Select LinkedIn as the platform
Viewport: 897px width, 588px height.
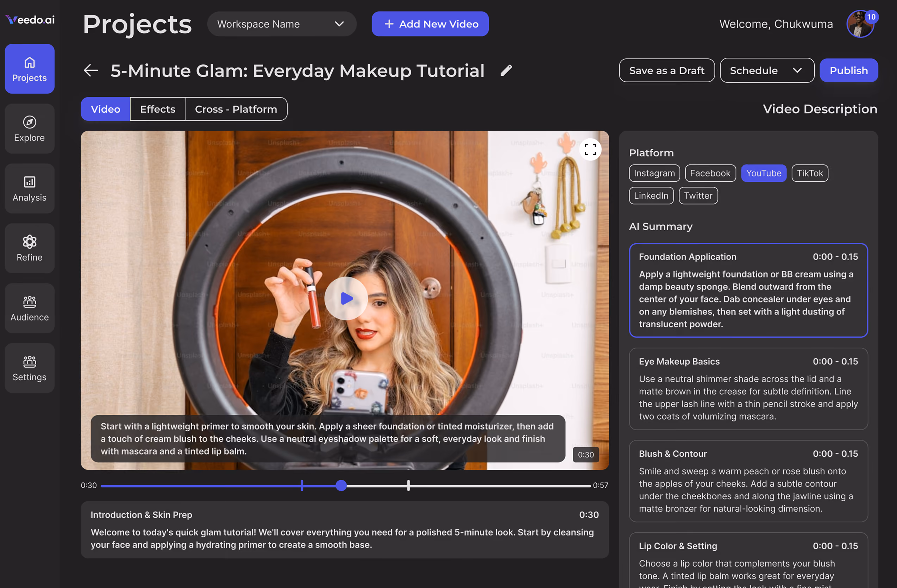[651, 196]
